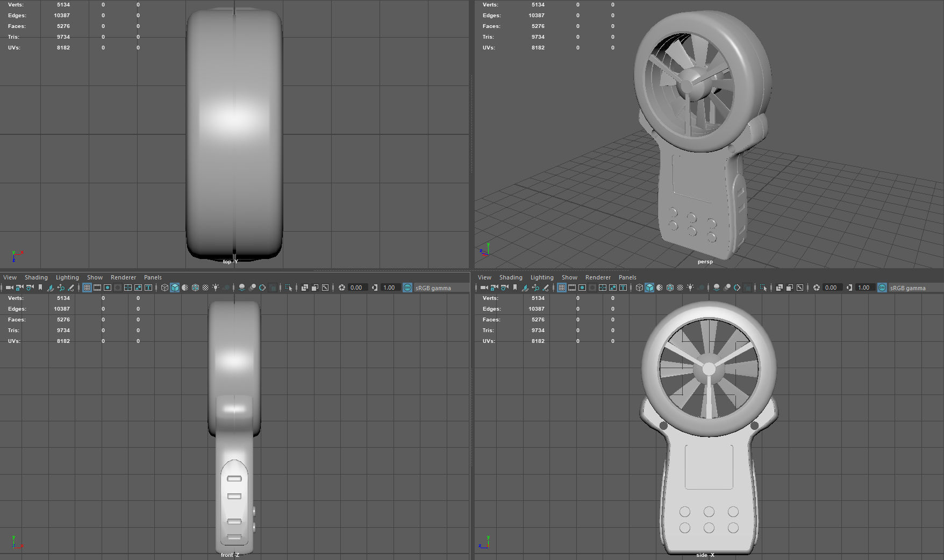944x560 pixels.
Task: Toggle Resolution Gate in front -Z panel toolbar
Action: 108,288
